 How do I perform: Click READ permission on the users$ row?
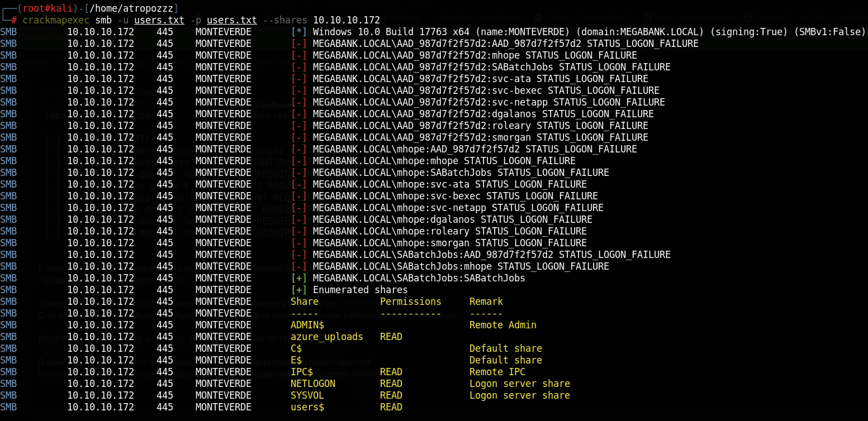point(391,407)
